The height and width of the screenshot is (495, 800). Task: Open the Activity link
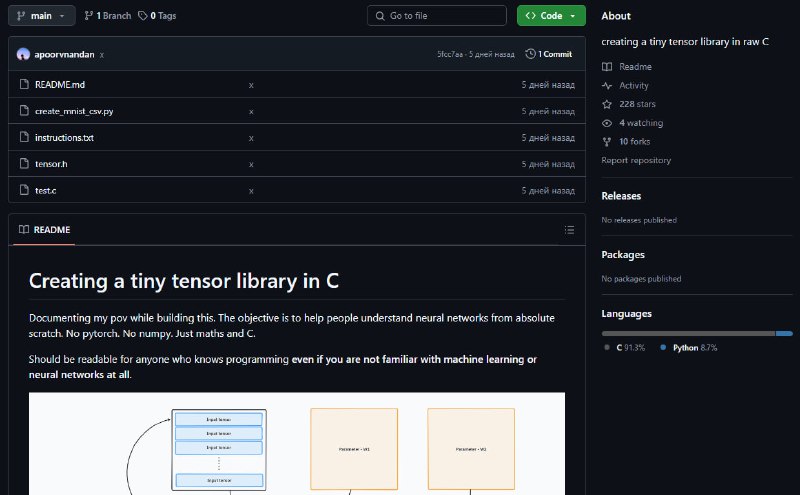(x=634, y=86)
